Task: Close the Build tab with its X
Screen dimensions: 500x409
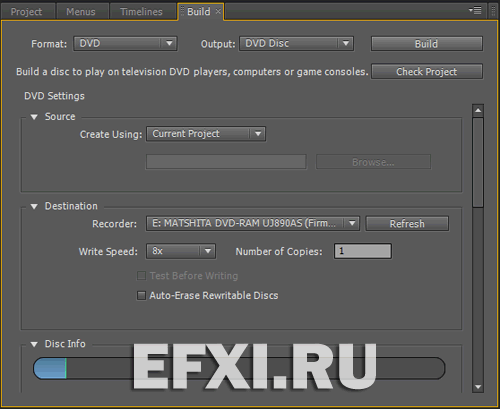Action: [x=218, y=11]
